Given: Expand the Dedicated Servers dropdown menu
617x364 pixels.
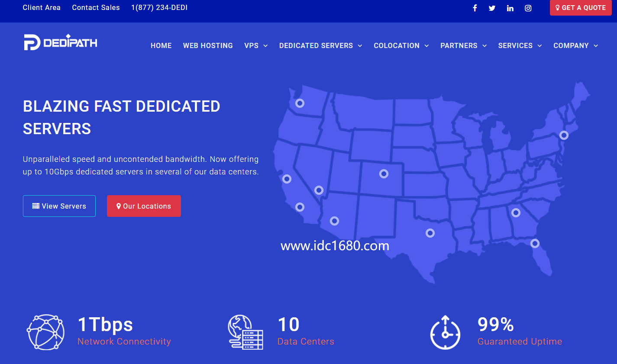Looking at the screenshot, I should pos(321,45).
